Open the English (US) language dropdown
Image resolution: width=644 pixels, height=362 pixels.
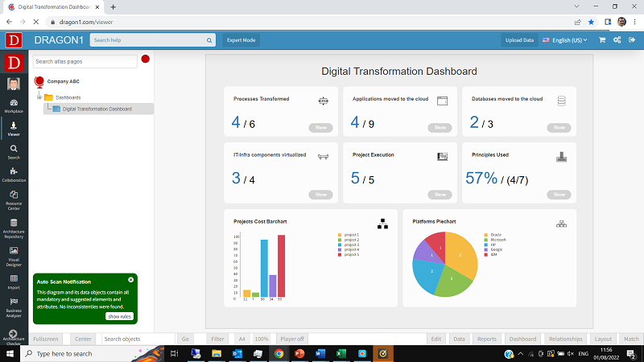[x=565, y=39]
